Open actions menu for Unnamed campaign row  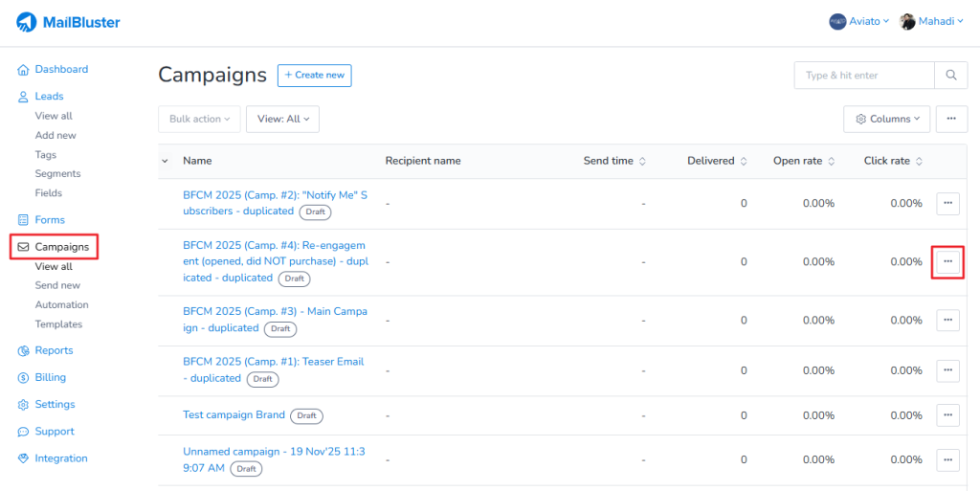[947, 459]
